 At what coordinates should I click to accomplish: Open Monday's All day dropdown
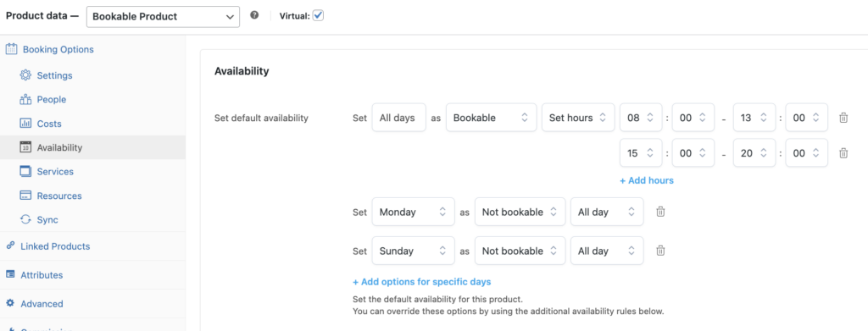(607, 212)
